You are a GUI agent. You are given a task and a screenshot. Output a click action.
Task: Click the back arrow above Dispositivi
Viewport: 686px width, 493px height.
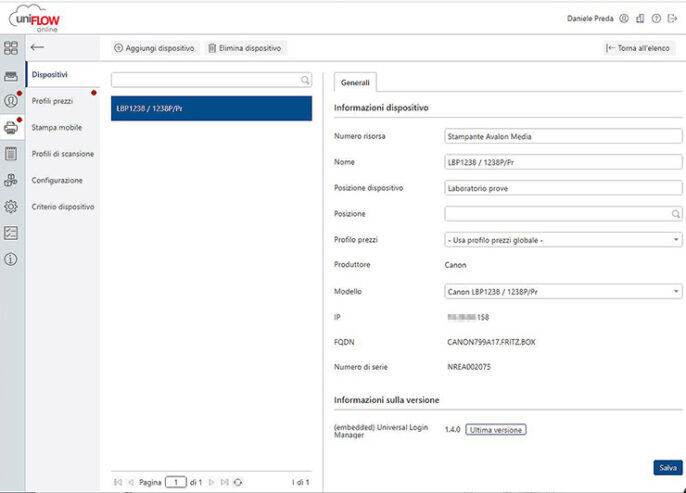click(x=37, y=47)
